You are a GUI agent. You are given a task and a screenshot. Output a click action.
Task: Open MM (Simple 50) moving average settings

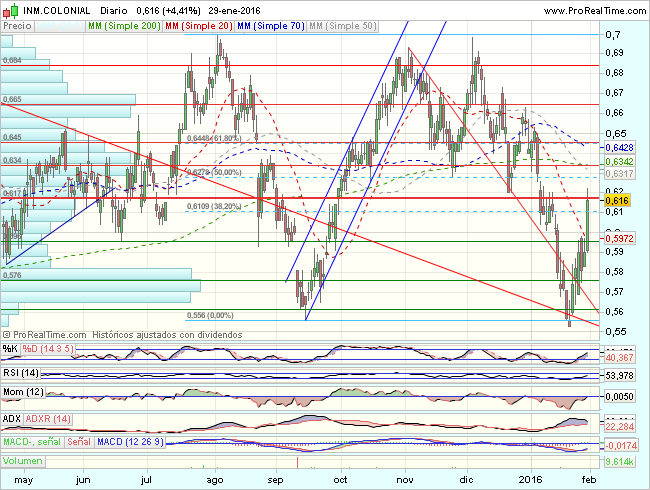click(x=342, y=26)
